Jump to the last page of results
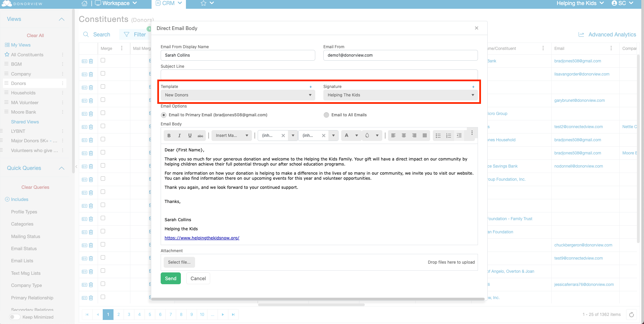The image size is (644, 324). pyautogui.click(x=233, y=315)
